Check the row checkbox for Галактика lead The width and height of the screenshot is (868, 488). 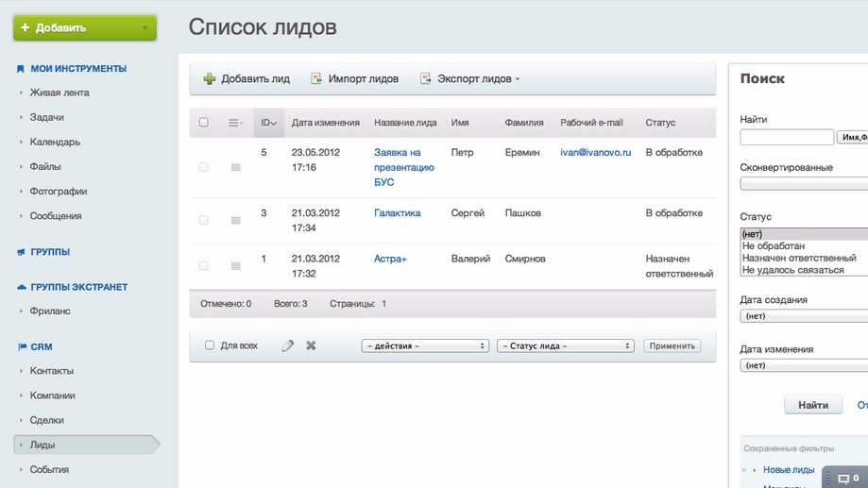(204, 220)
